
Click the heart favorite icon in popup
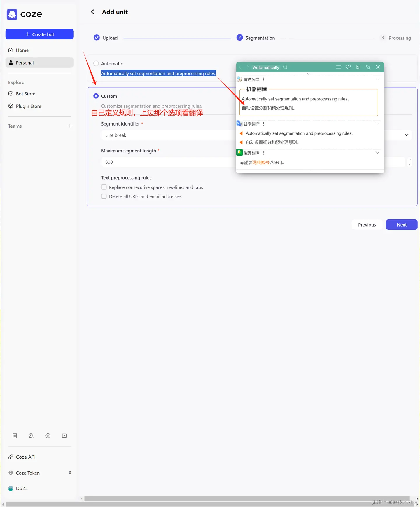tap(348, 67)
